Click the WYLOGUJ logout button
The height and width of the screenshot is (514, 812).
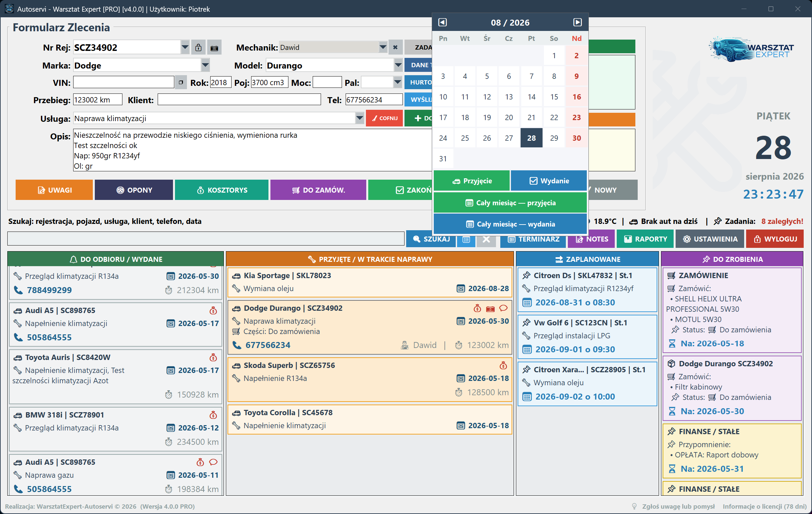point(774,239)
